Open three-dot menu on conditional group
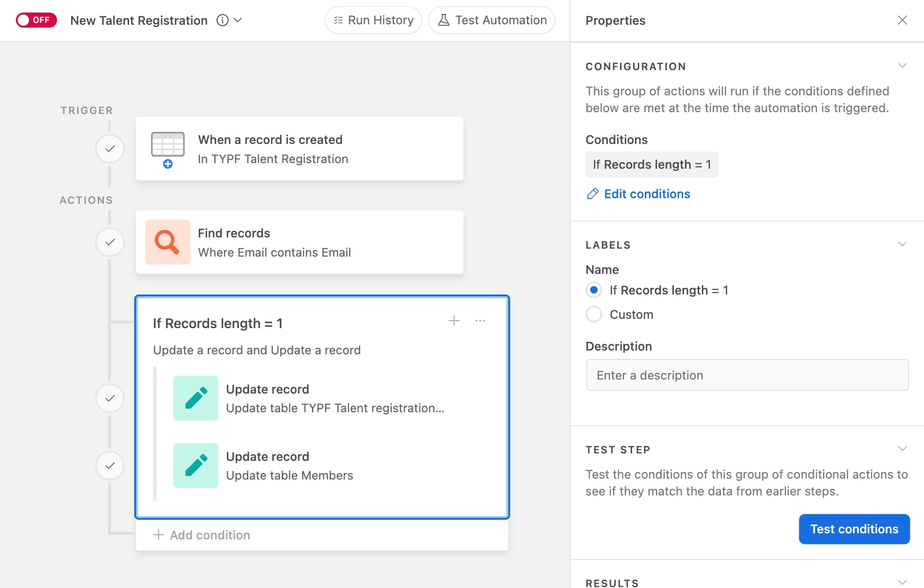The image size is (924, 588). point(480,321)
